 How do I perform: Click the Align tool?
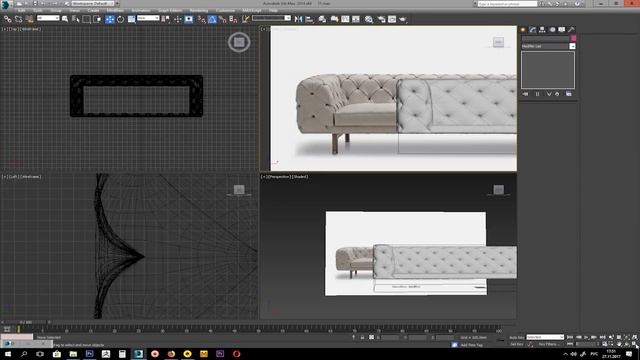coord(309,19)
